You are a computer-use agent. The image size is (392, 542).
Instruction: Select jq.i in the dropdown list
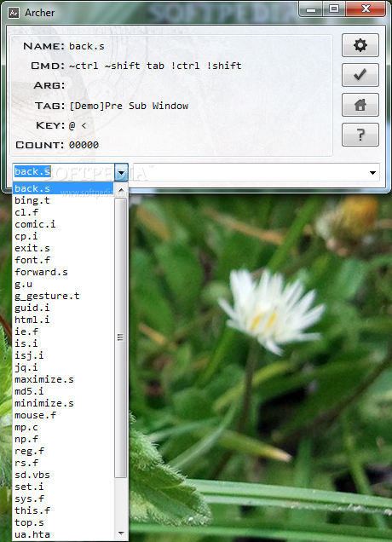(x=63, y=367)
